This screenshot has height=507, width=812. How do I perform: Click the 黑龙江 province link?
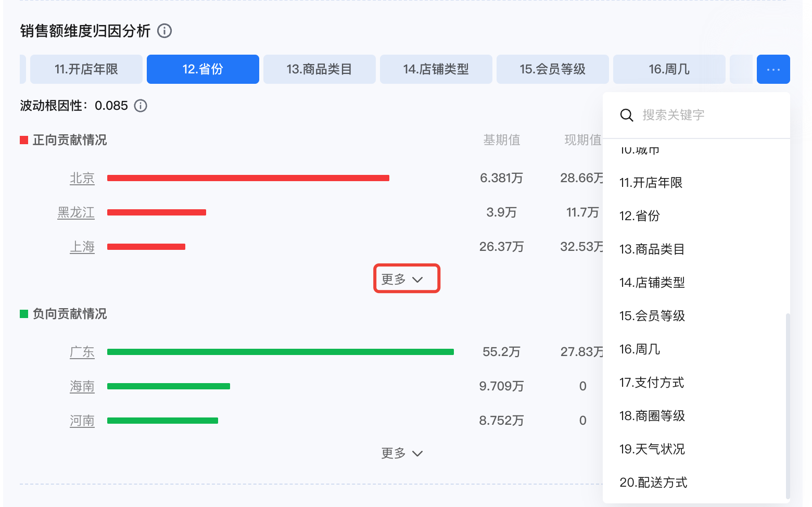[76, 212]
